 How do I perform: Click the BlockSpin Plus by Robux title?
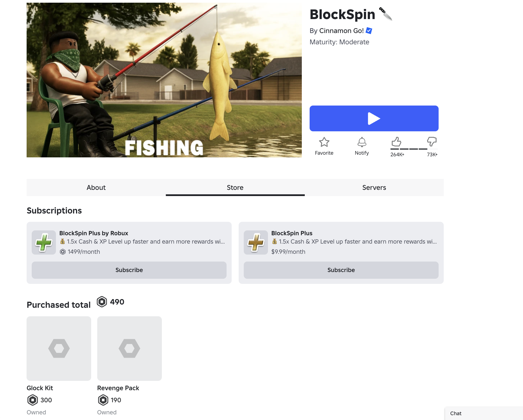coord(94,233)
